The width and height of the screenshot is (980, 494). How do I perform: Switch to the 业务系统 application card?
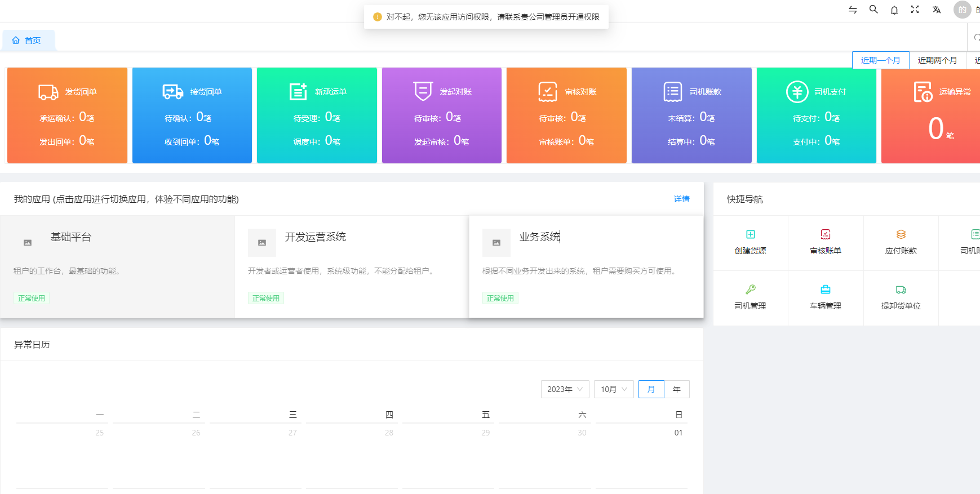[586, 266]
